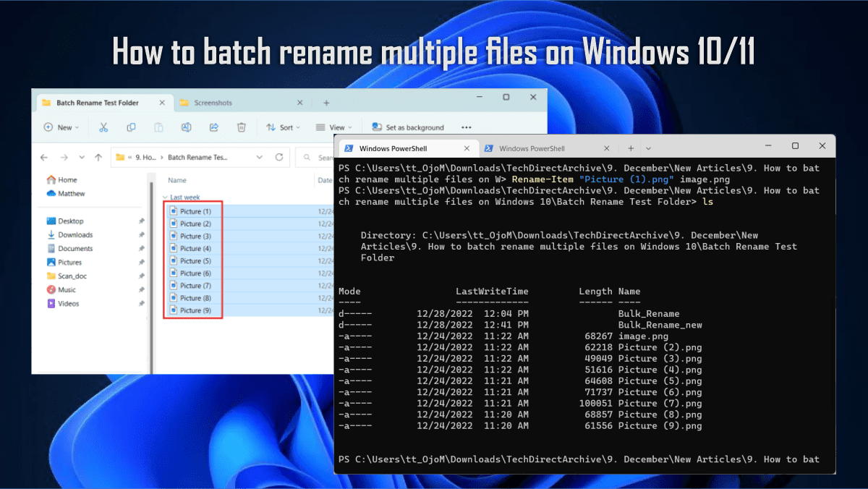Viewport: 868px width, 489px height.
Task: Click Set as background button
Action: (408, 127)
